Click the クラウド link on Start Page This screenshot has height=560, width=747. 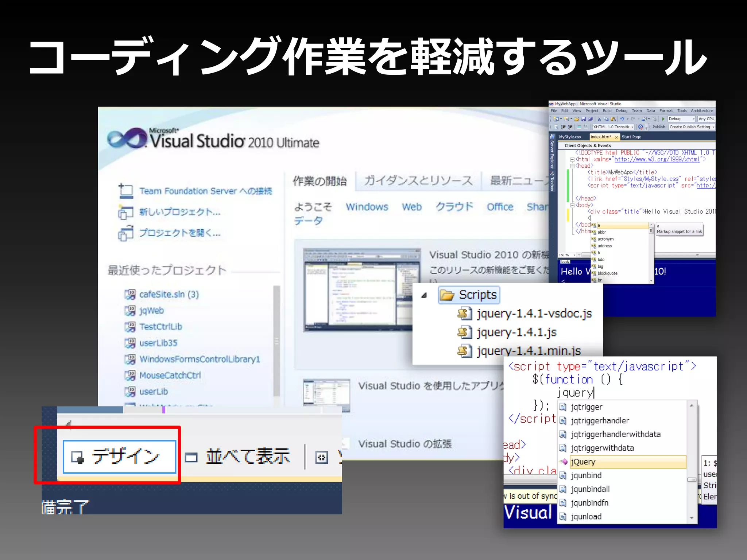(454, 207)
